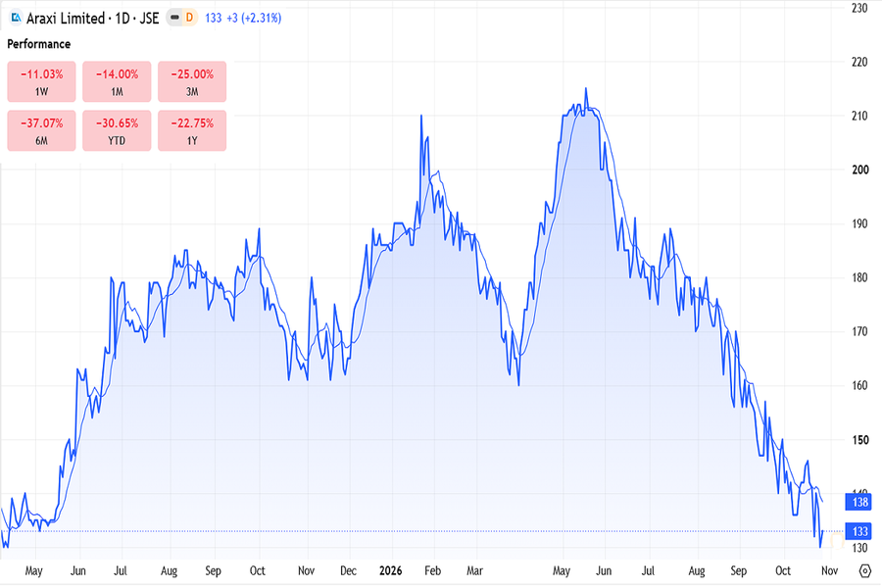Click the 130 price axis label
The width and height of the screenshot is (882, 588).
tap(859, 548)
